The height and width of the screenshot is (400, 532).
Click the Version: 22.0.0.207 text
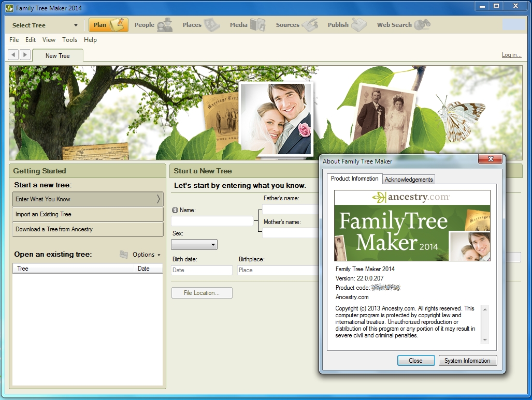[x=360, y=278]
